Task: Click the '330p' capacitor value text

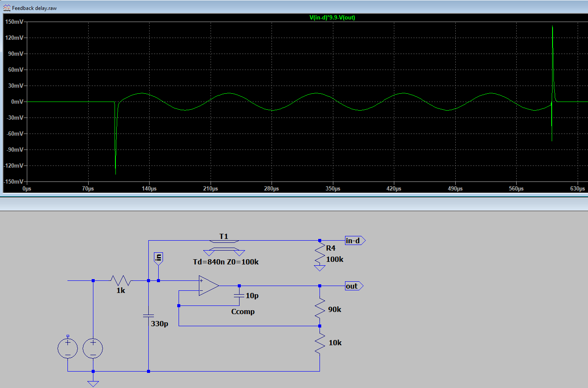Action: coord(160,324)
